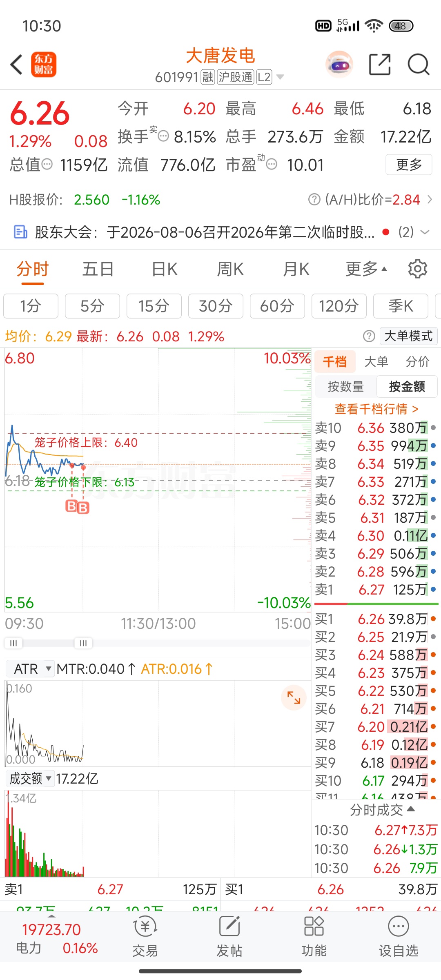
Task: Tap the 沪股通 badge
Action: [236, 77]
